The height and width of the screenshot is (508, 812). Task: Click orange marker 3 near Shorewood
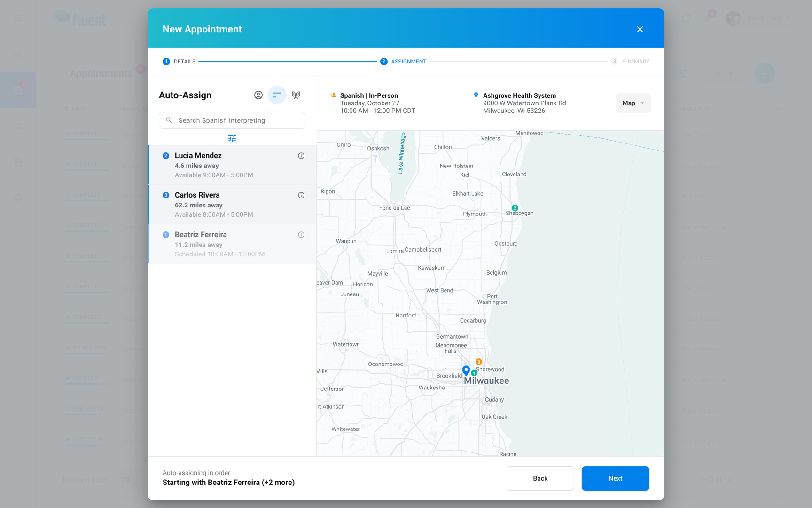coord(479,362)
